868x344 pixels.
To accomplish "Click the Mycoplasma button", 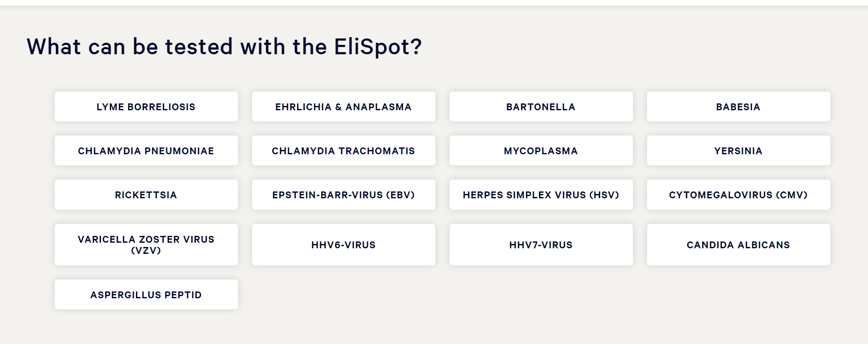I will [541, 150].
